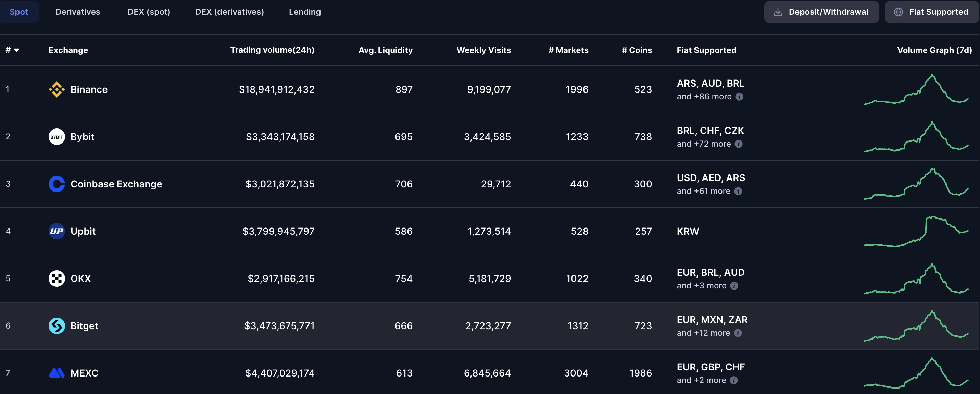Click the OKX logo icon

coord(57,278)
